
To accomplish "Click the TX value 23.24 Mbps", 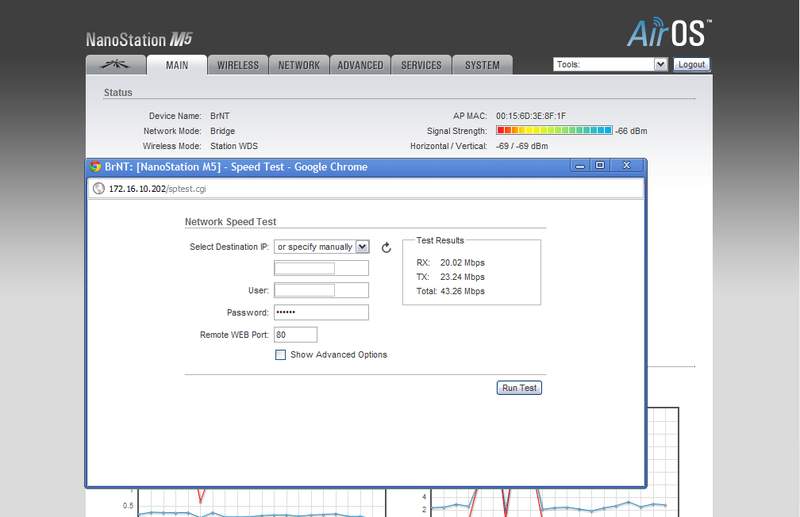I will pos(462,277).
